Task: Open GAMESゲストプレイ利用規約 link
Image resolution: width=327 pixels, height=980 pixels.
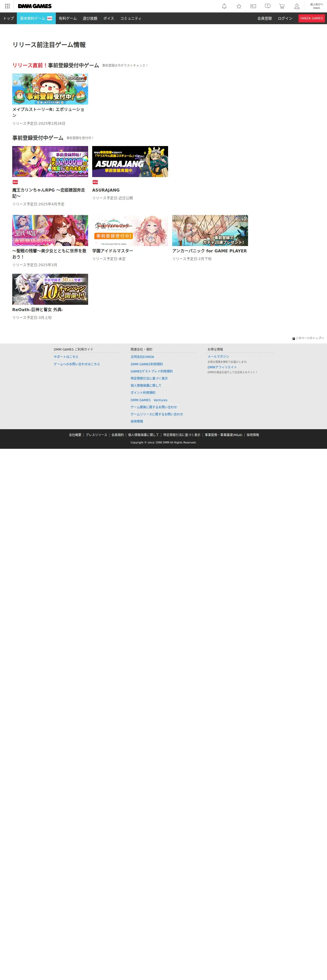Action: (x=152, y=371)
